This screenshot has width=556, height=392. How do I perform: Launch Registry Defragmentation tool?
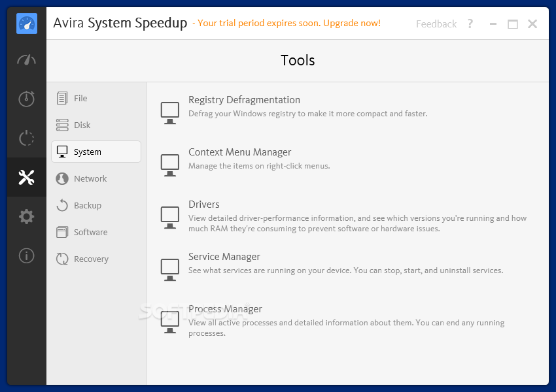(x=244, y=100)
